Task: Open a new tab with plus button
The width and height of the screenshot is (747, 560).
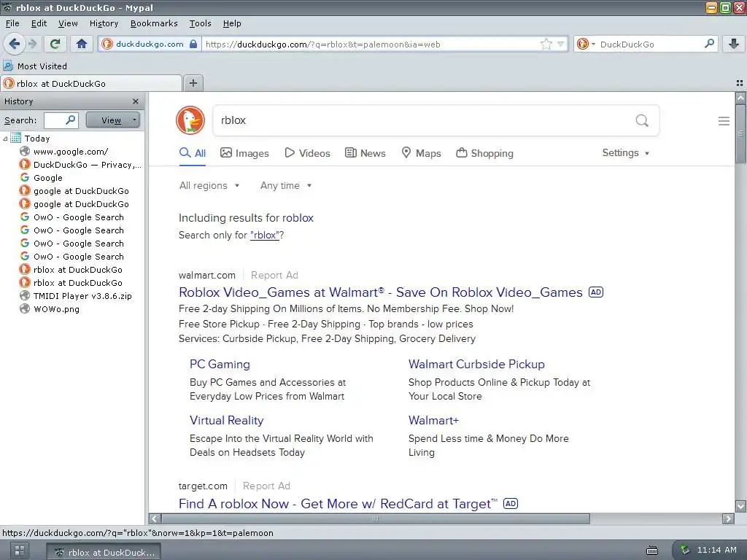Action: [193, 83]
